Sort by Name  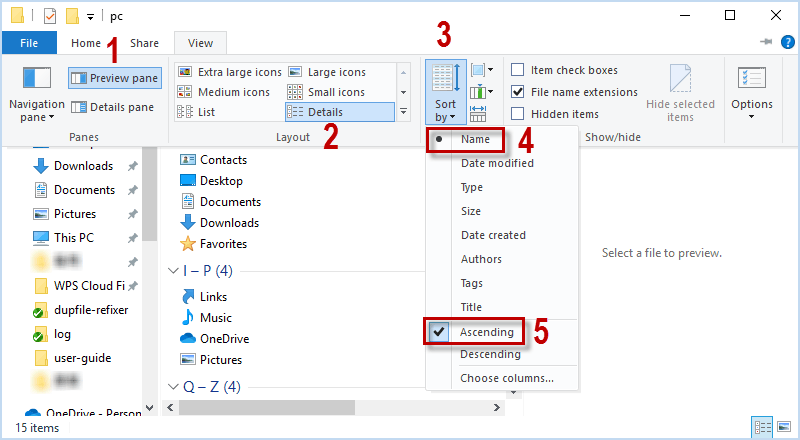tap(475, 139)
